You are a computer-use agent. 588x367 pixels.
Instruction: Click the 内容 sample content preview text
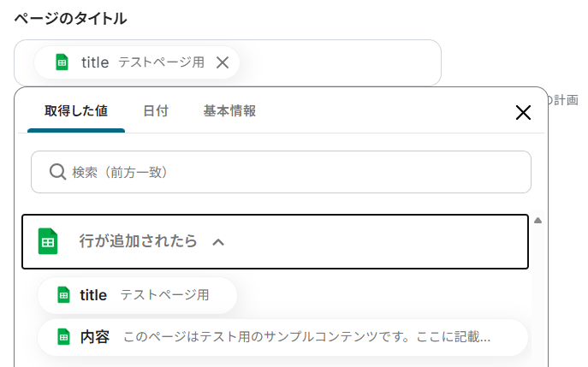pos(306,337)
